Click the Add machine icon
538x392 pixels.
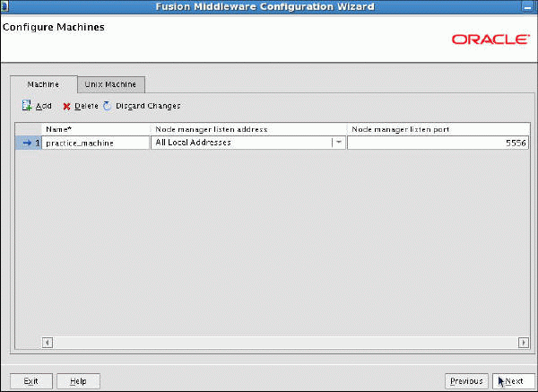pos(27,106)
